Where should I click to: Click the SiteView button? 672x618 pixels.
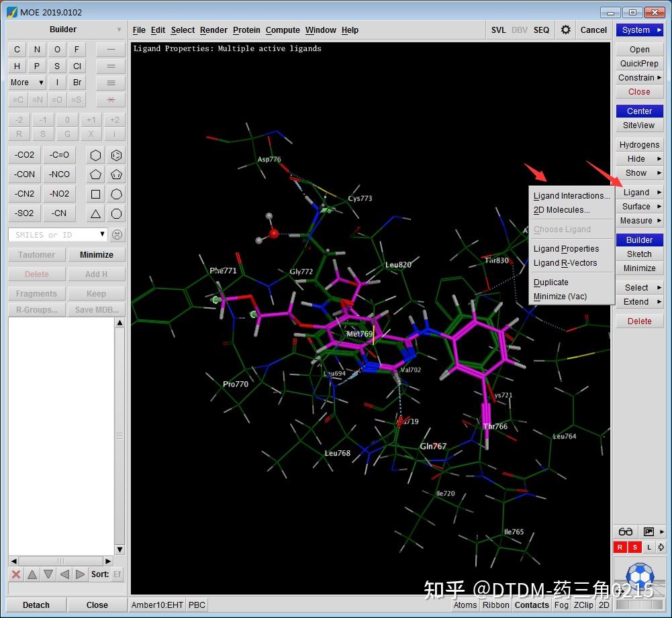(x=639, y=125)
